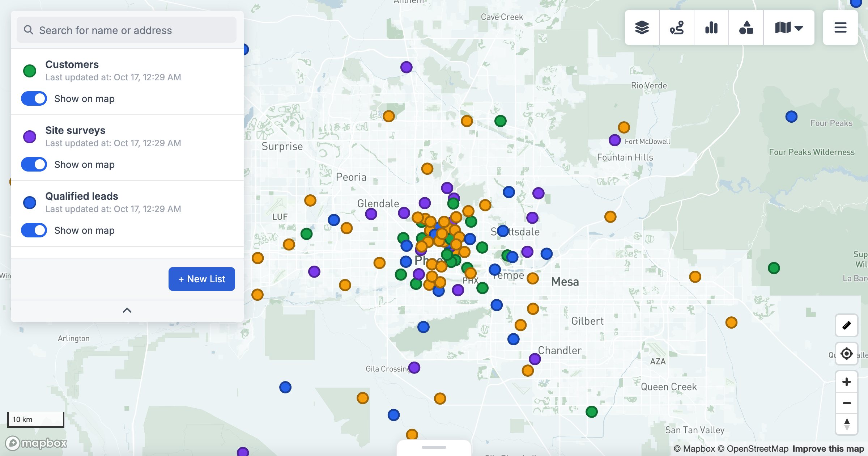Collapse the lists panel with the chevron
This screenshot has width=868, height=456.
click(x=127, y=310)
